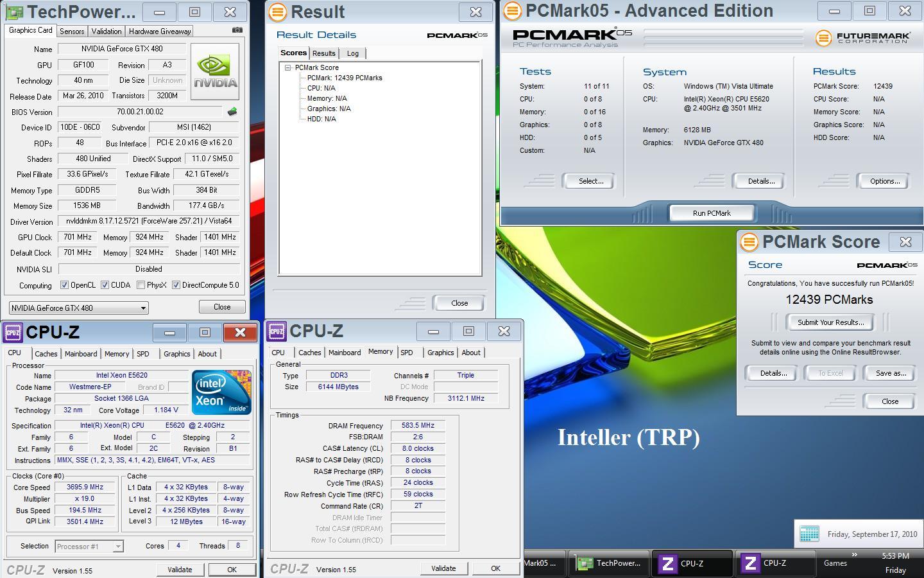Click the CPU-Z CPU window title icon
The height and width of the screenshot is (578, 924).
coord(13,332)
